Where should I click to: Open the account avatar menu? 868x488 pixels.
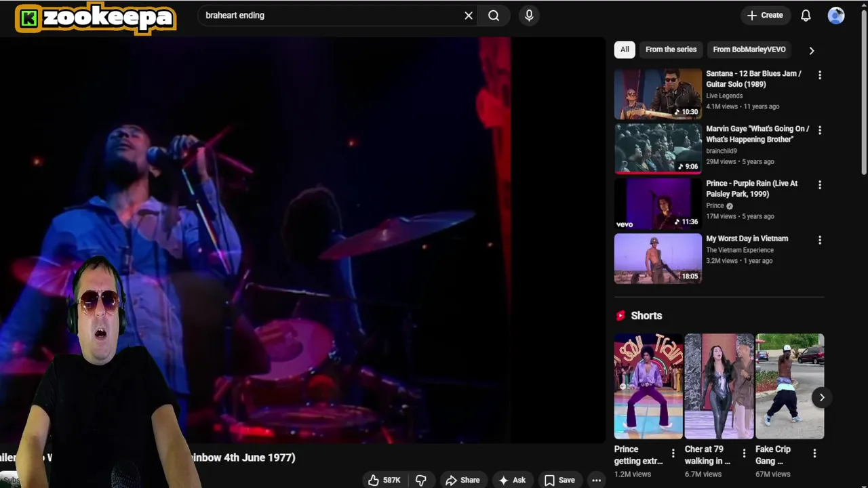pyautogui.click(x=836, y=15)
